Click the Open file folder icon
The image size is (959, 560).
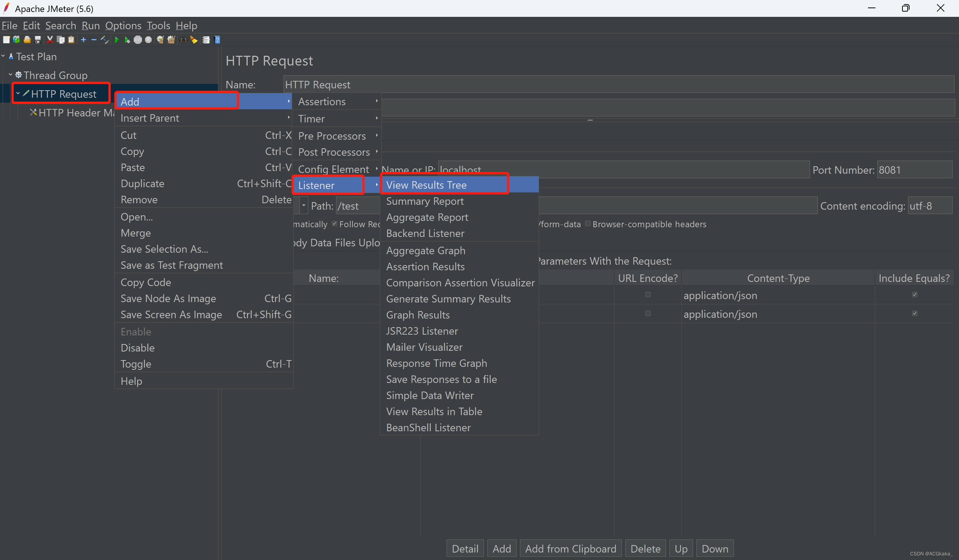pyautogui.click(x=27, y=40)
